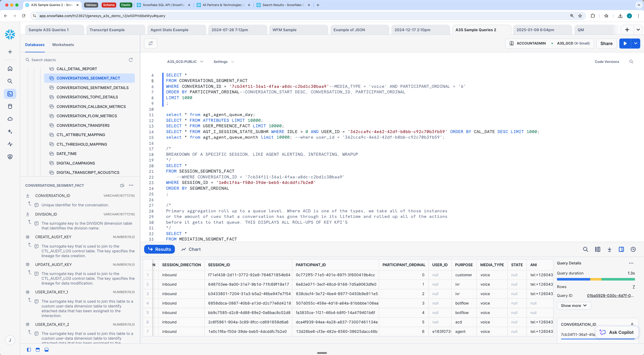Open the Query ID link 01ba5928

610,295
